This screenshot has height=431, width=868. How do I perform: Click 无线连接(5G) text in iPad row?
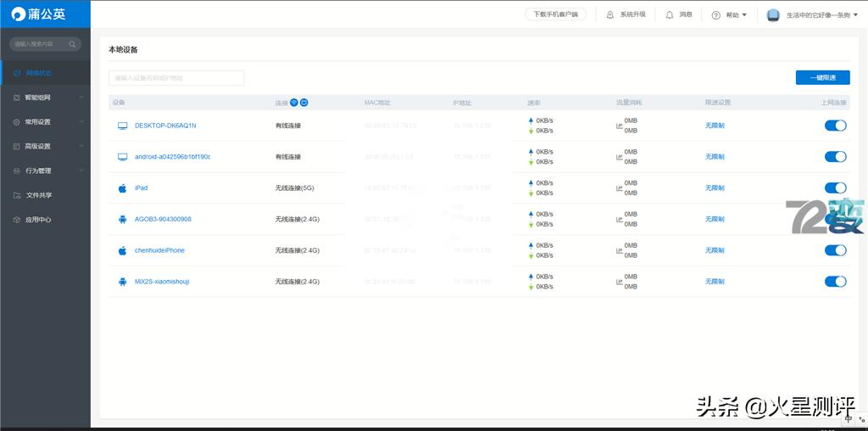point(294,188)
